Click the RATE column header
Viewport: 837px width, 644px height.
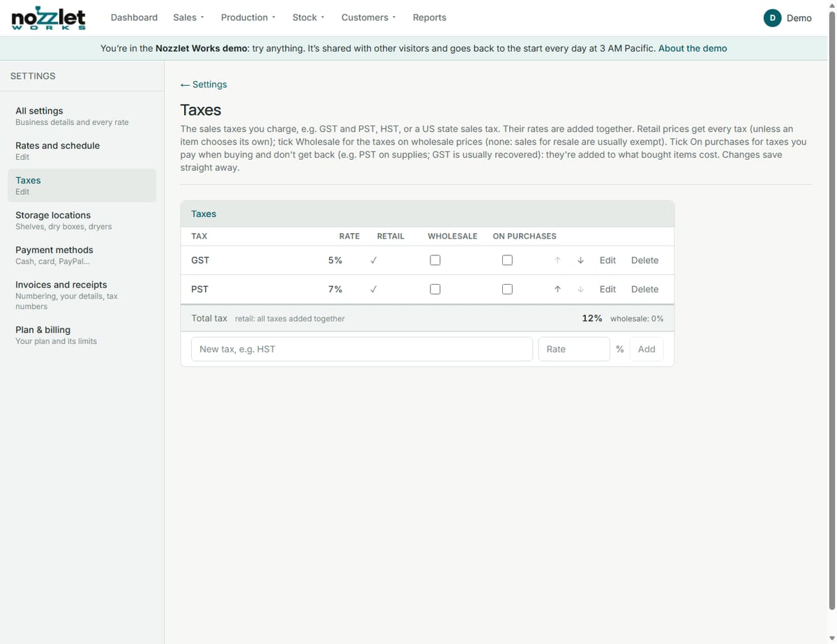[x=349, y=237]
